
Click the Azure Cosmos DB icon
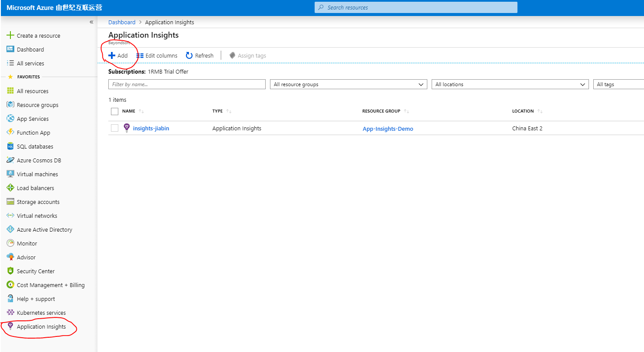click(10, 160)
